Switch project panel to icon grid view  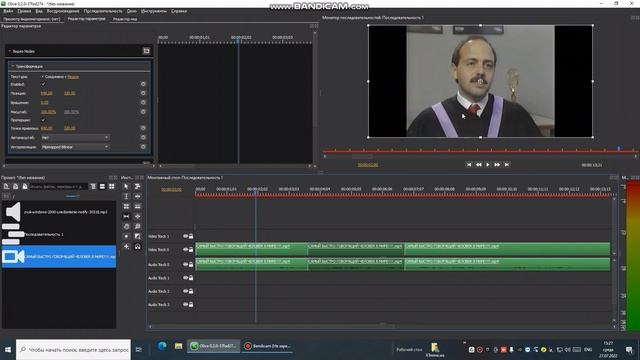coord(111,187)
